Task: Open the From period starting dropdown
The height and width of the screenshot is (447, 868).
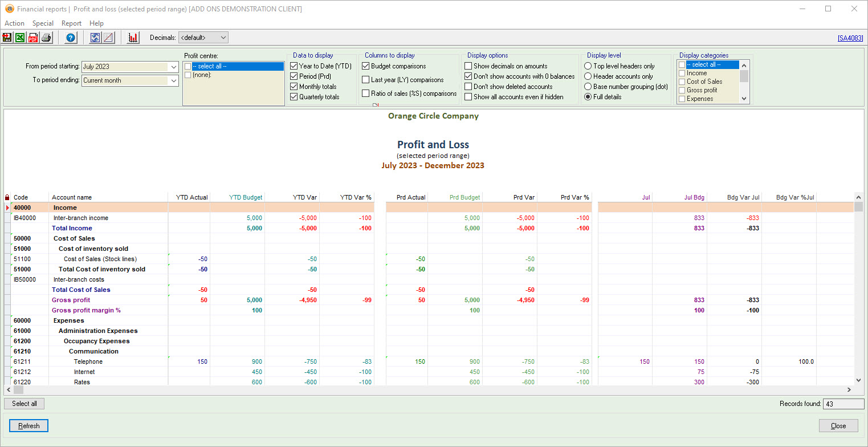Action: [174, 67]
